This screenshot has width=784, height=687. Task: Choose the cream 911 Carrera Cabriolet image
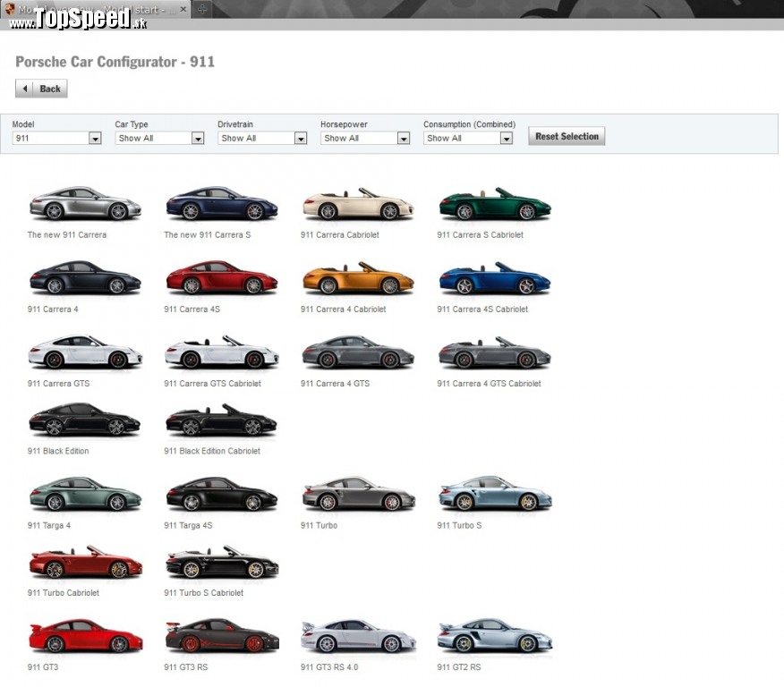[358, 203]
